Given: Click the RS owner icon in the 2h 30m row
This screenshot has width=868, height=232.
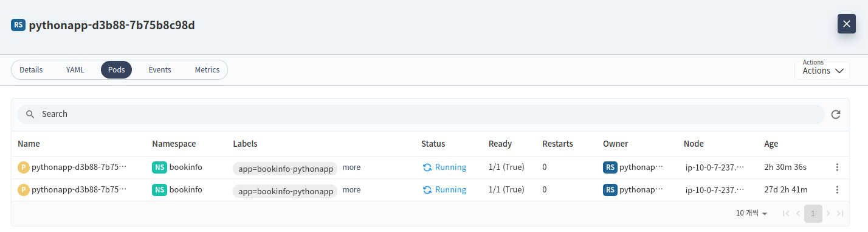Looking at the screenshot, I should [610, 167].
